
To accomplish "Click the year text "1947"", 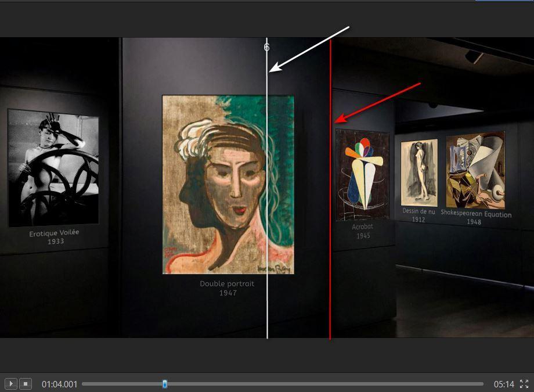I will [x=228, y=293].
